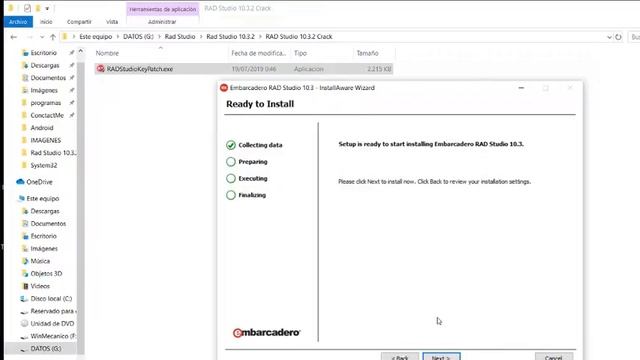Open Reservado para drive icon
The width and height of the screenshot is (640, 360).
(x=24, y=311)
